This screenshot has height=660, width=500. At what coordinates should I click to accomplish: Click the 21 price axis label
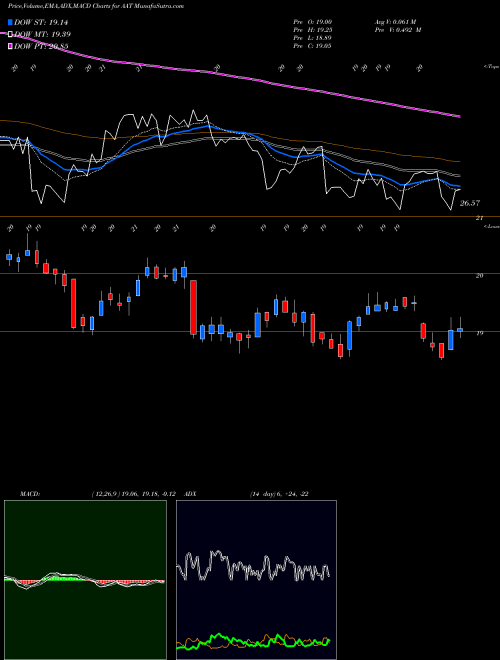point(479,218)
